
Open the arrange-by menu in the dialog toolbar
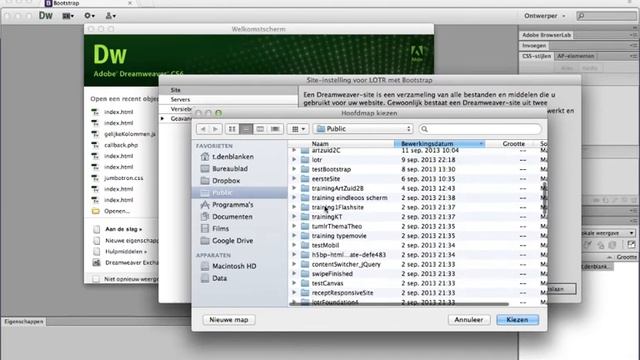click(298, 129)
